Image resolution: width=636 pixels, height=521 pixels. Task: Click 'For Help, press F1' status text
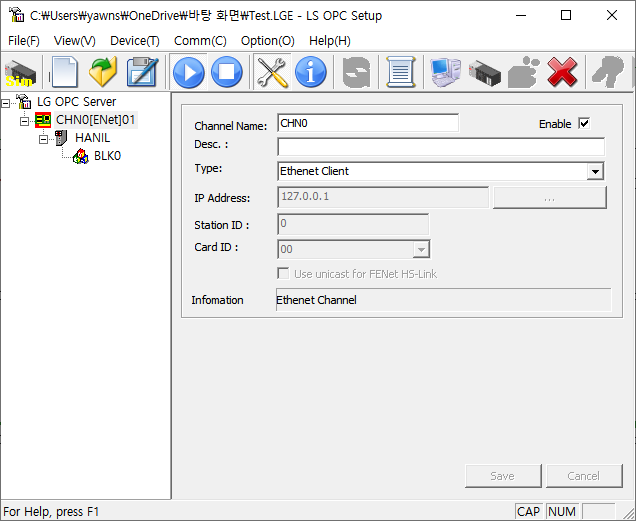point(51,512)
